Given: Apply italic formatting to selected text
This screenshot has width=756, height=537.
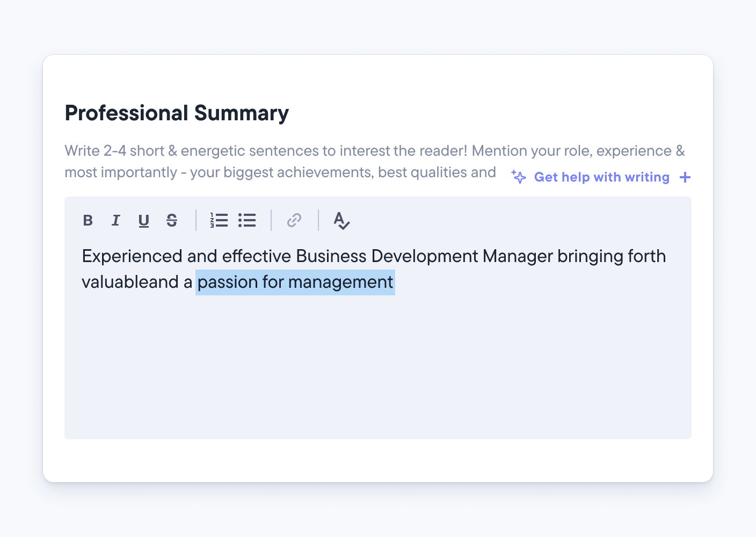Looking at the screenshot, I should [x=116, y=220].
